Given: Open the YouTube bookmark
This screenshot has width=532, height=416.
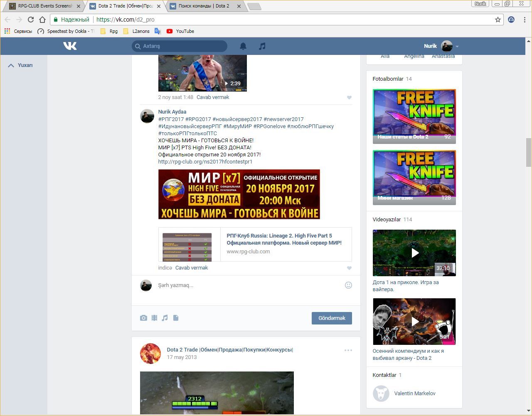Looking at the screenshot, I should point(180,31).
